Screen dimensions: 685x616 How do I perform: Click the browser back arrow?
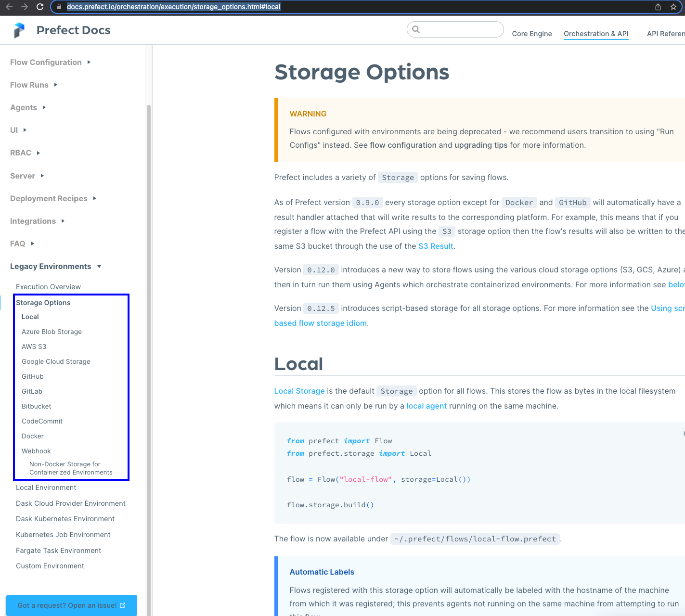tap(9, 7)
